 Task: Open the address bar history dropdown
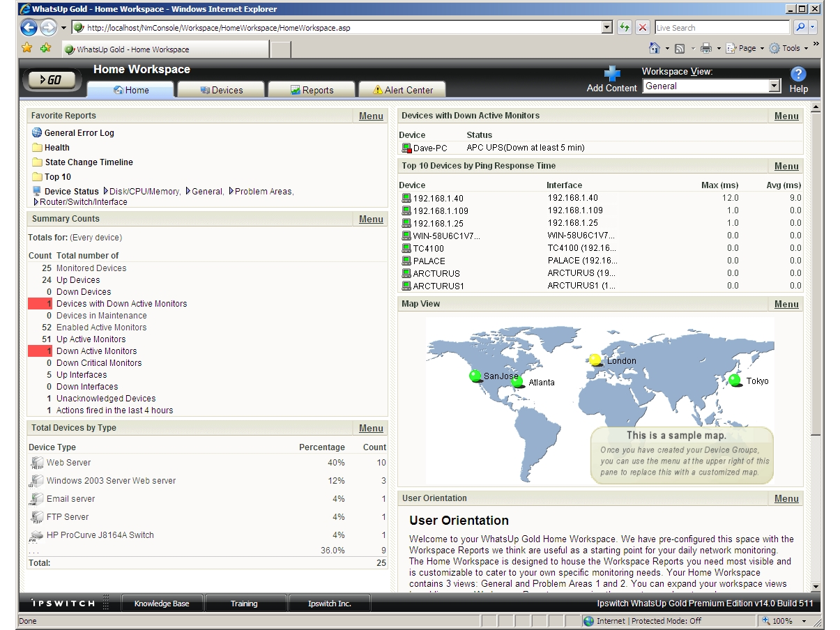tap(607, 28)
